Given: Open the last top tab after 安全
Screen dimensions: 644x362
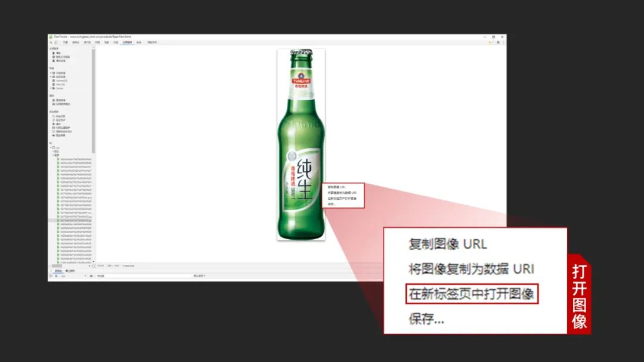Looking at the screenshot, I should coord(152,42).
